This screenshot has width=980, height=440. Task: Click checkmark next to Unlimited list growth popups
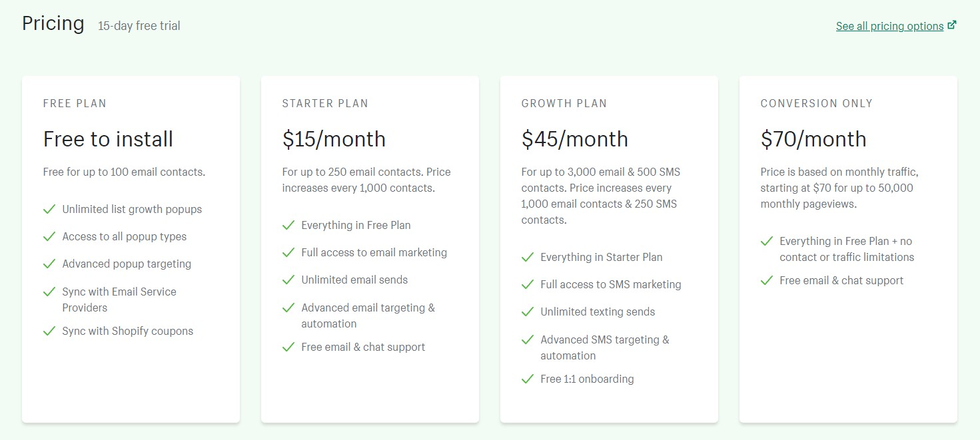(x=49, y=209)
